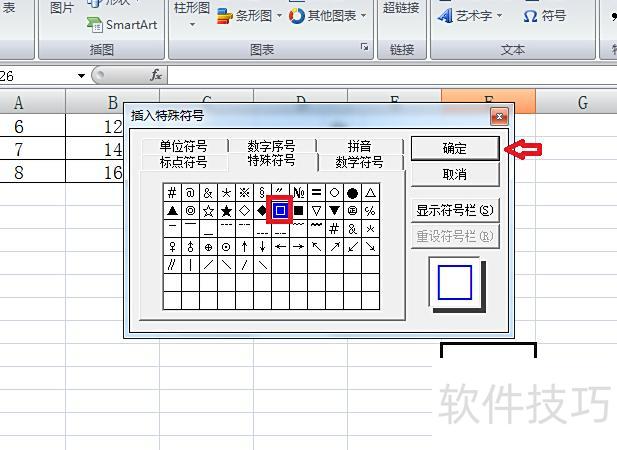Image resolution: width=617 pixels, height=450 pixels.
Task: Select the solid downward triangle ▼ symbol
Action: click(334, 211)
